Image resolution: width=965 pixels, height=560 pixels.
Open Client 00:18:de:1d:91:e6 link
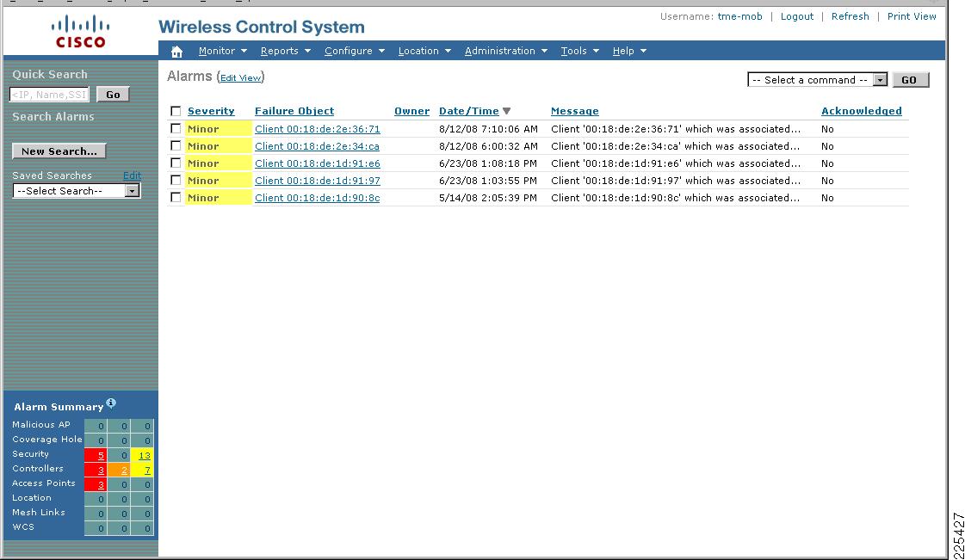[x=318, y=163]
